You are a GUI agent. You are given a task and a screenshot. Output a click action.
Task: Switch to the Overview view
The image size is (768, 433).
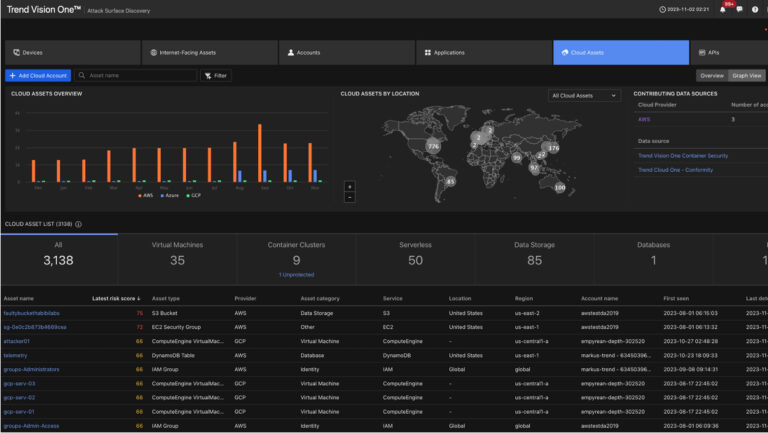click(712, 75)
